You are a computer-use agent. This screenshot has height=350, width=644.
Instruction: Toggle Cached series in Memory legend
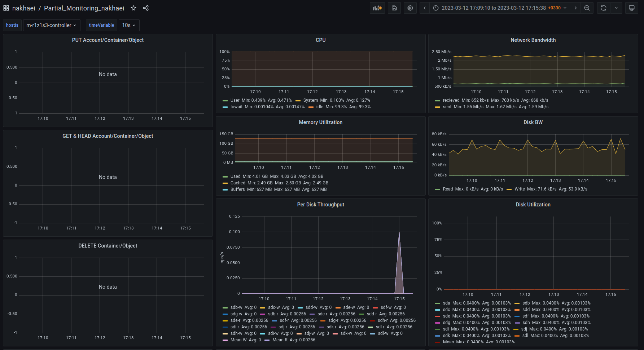click(238, 183)
